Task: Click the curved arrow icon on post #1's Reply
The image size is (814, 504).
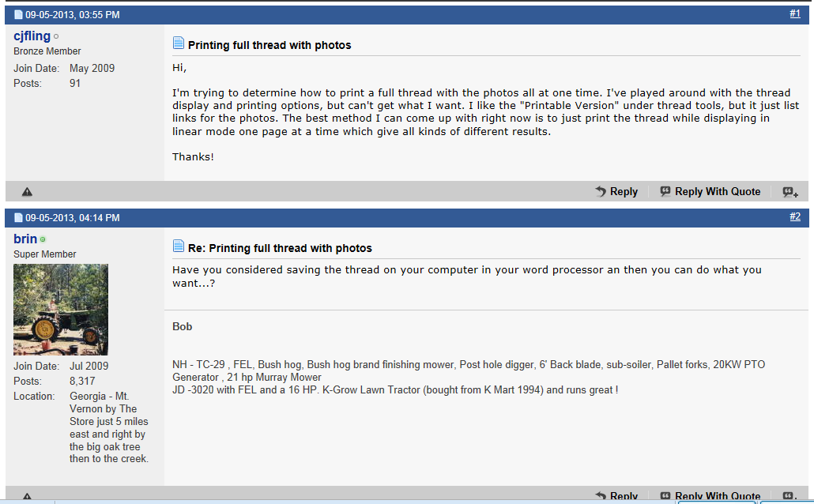Action: point(601,192)
